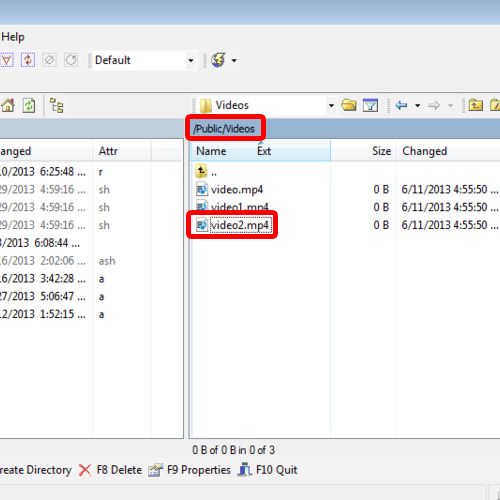The height and width of the screenshot is (500, 500).
Task: Open the Videos directory dropdown
Action: point(331,106)
